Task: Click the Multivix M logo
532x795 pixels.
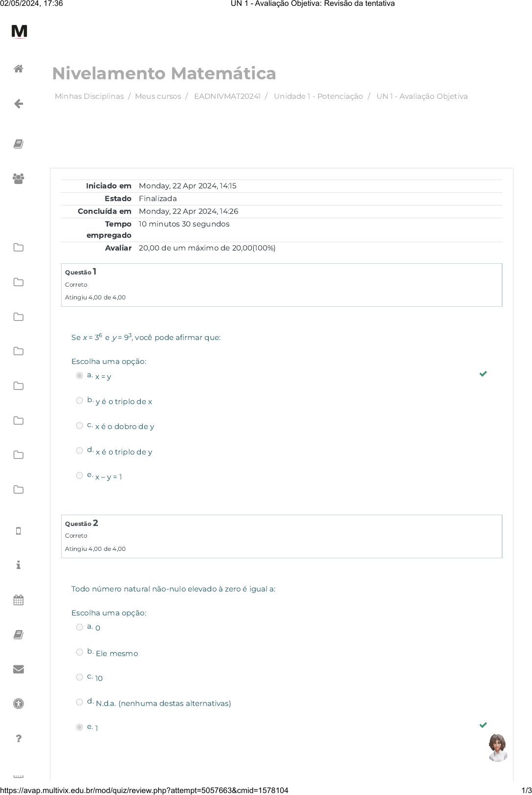Action: (x=20, y=31)
